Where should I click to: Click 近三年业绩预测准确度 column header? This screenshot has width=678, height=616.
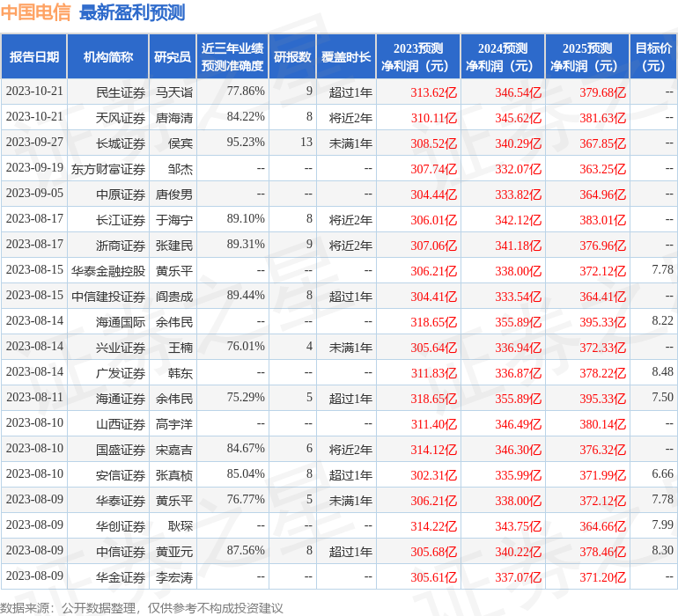tap(232, 56)
